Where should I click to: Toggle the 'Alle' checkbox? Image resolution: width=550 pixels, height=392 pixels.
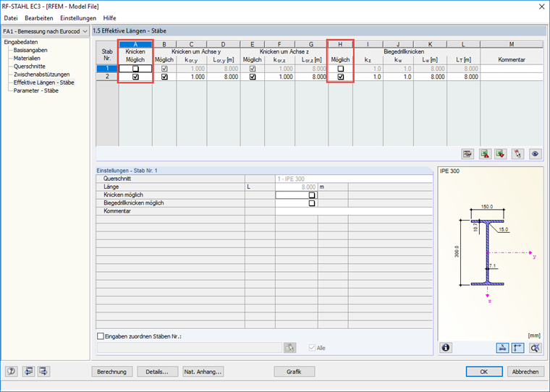pos(312,348)
